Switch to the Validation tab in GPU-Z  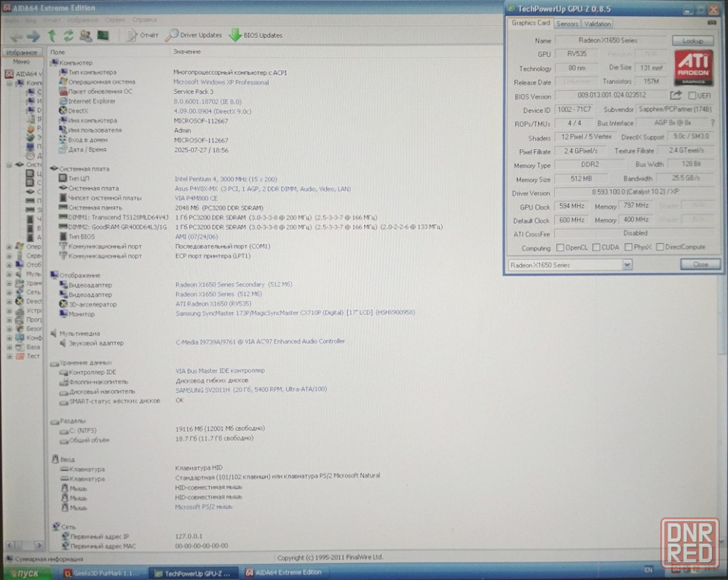pos(597,24)
